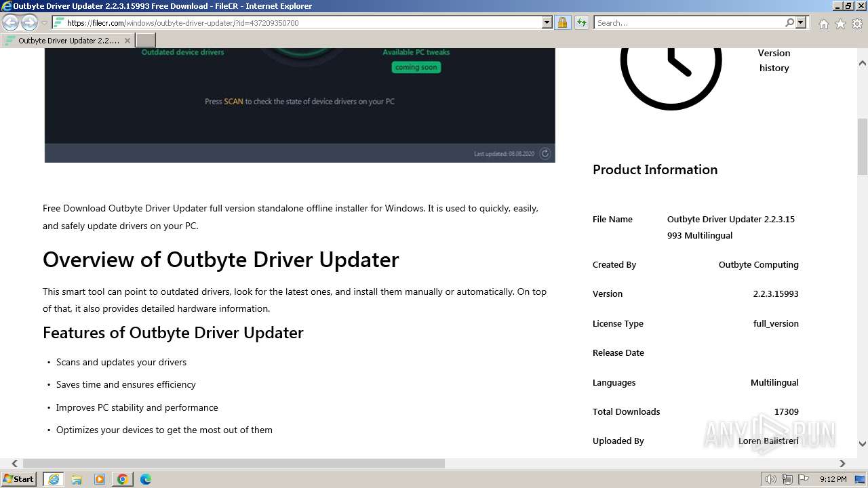Click the vertical scrollbar thumb
This screenshot has width=868, height=488.
click(x=863, y=146)
